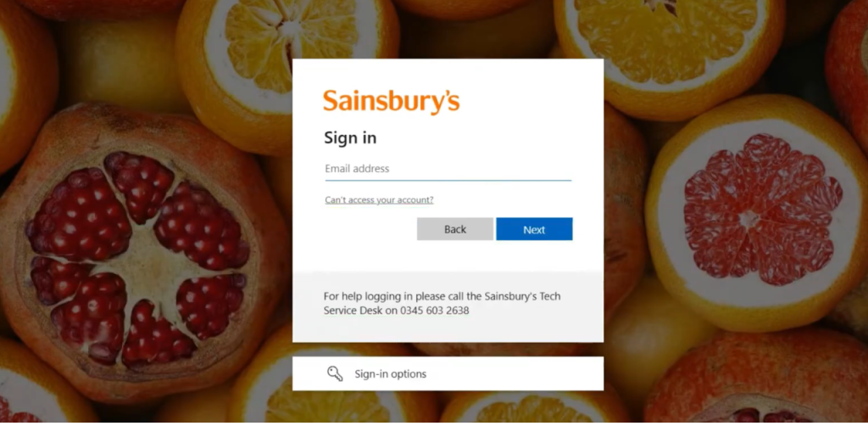This screenshot has width=868, height=426.
Task: Open the Can't access your account link
Action: (379, 200)
